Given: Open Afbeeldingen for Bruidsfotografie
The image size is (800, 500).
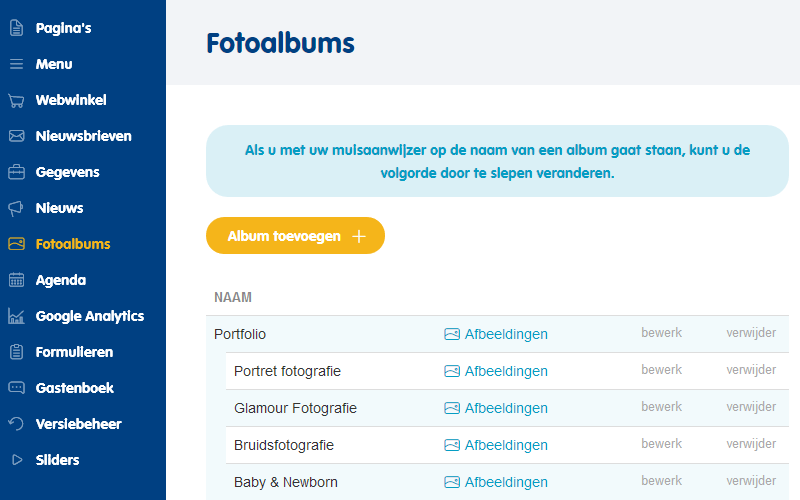Looking at the screenshot, I should 506,445.
